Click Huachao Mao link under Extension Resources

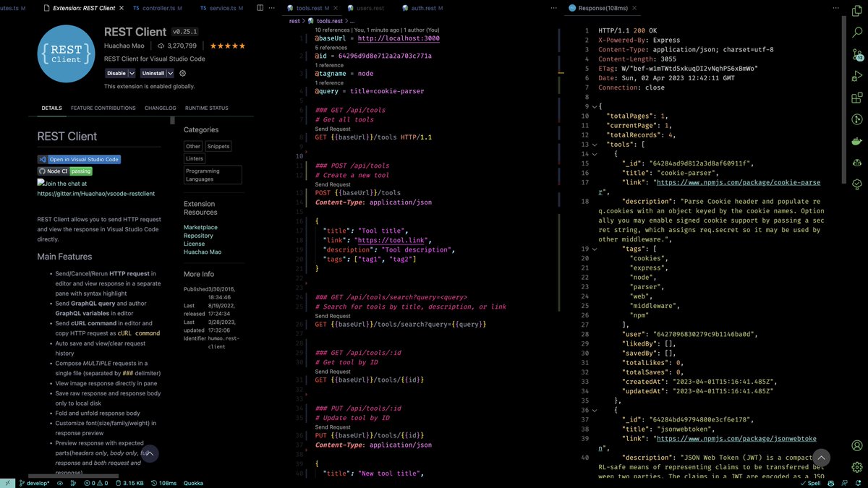[x=203, y=252]
